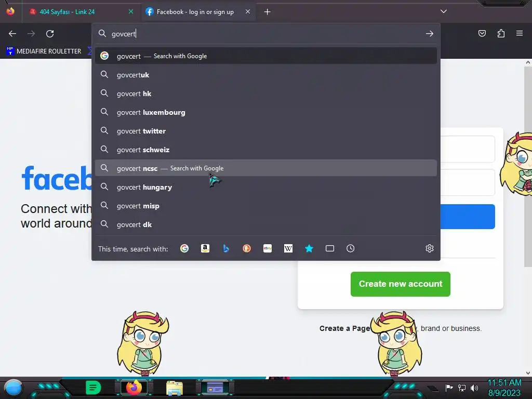
Task: Search this time with Google icon
Action: [x=184, y=249]
